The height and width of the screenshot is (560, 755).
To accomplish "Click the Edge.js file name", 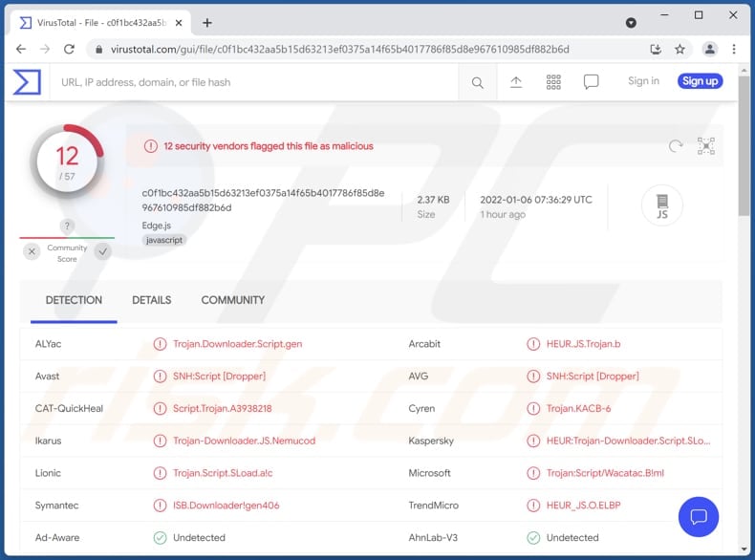I will point(156,226).
